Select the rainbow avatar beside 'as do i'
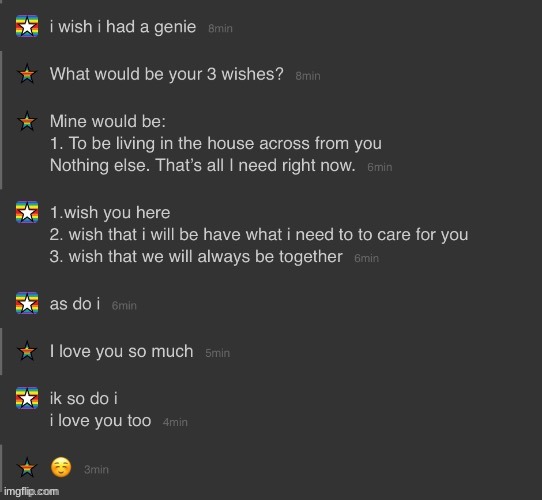 click(x=27, y=303)
